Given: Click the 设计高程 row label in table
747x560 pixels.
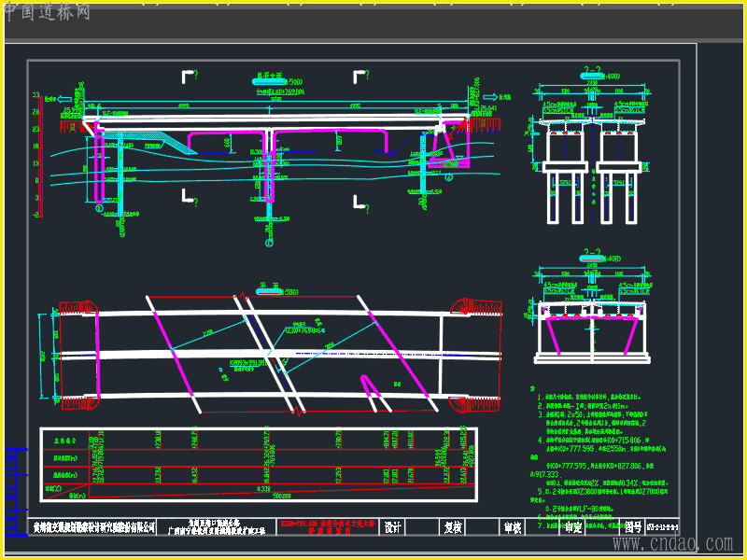Looking at the screenshot, I should pyautogui.click(x=65, y=458).
